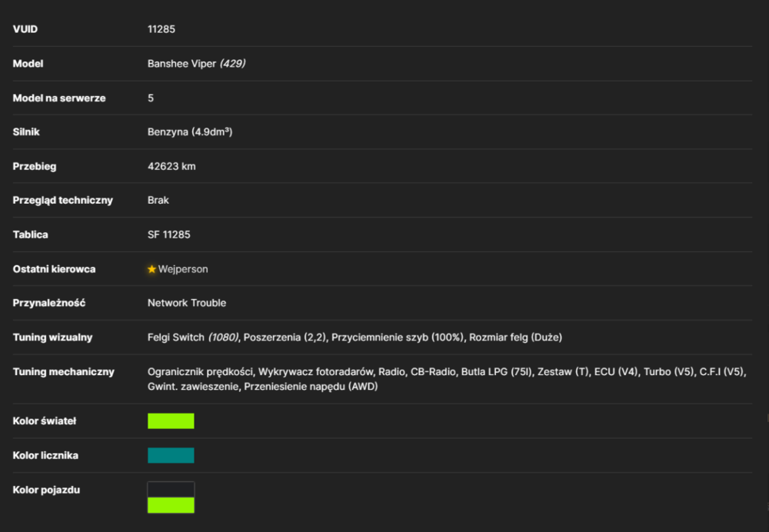Viewport: 769px width, 532px height.
Task: Click the Ogranicznik prędkości entry
Action: pos(200,371)
